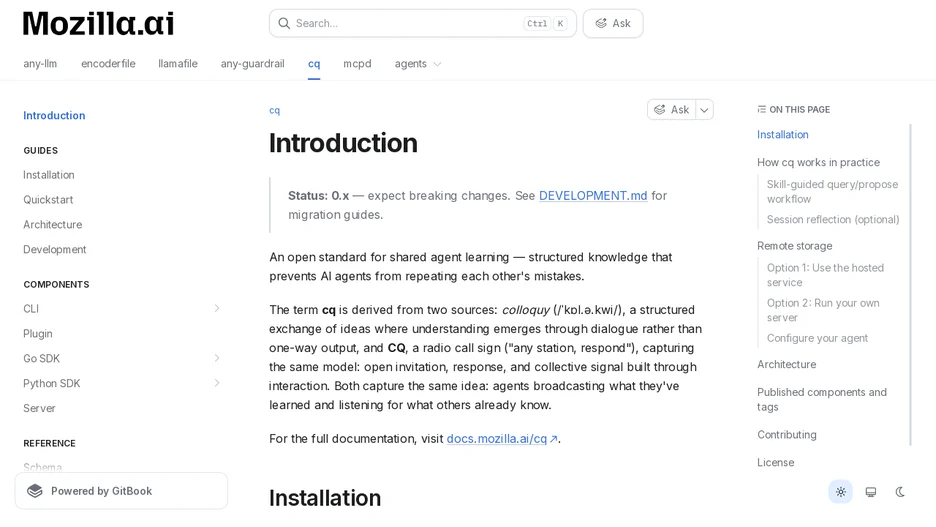Click the Mozilla.ai logo
Image resolution: width=936 pixels, height=527 pixels.
tap(98, 24)
